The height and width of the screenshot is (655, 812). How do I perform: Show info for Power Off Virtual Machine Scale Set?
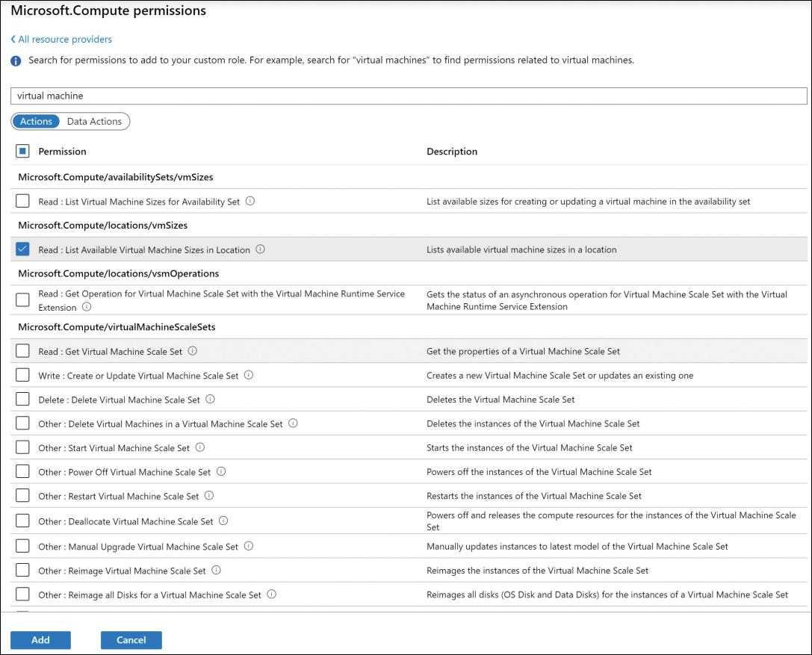tap(221, 471)
